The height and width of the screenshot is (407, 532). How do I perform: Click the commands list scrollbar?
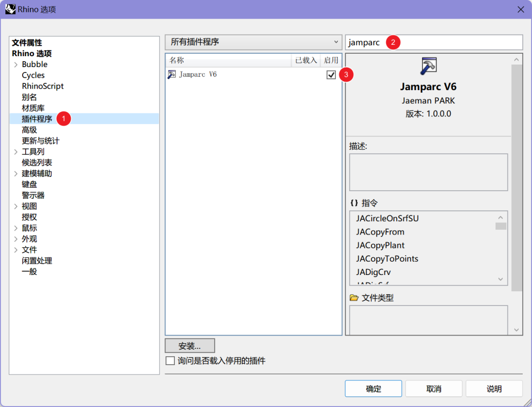coord(500,225)
